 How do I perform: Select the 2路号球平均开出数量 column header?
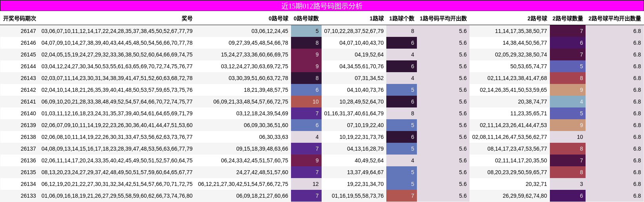click(x=615, y=18)
